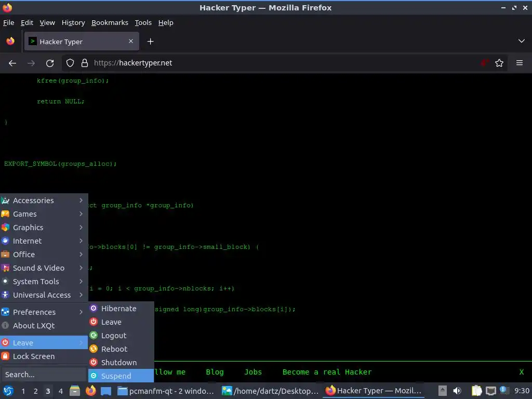Image resolution: width=532 pixels, height=399 pixels.
Task: Open the Jobs link in footer
Action: click(253, 372)
